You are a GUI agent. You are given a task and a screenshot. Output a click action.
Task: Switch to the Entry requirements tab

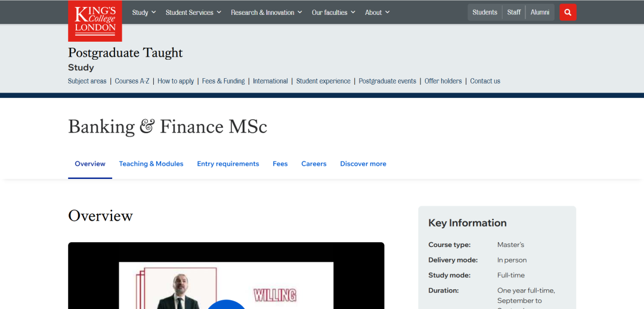(228, 163)
